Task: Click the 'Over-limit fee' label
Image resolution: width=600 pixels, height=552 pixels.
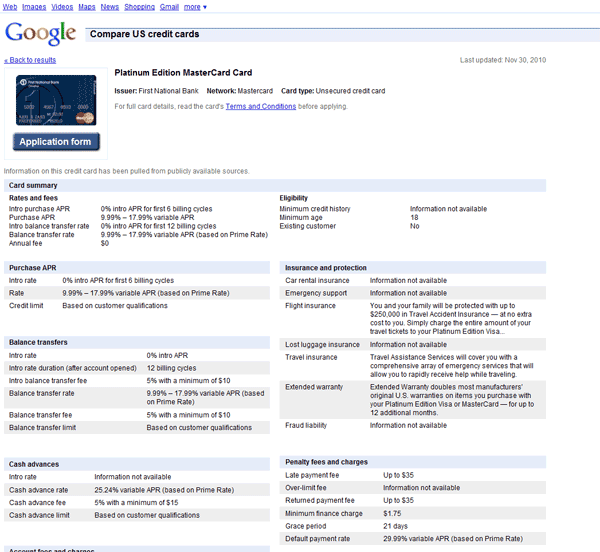Action: [x=306, y=488]
